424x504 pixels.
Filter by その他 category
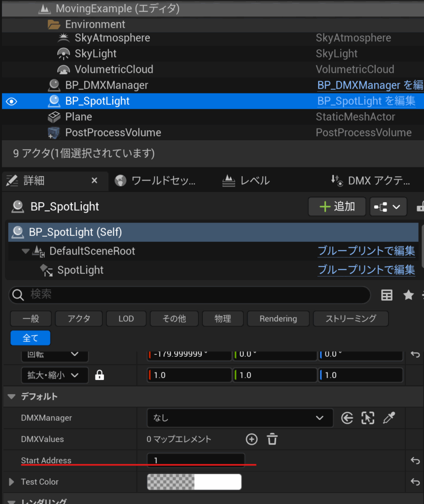point(174,318)
